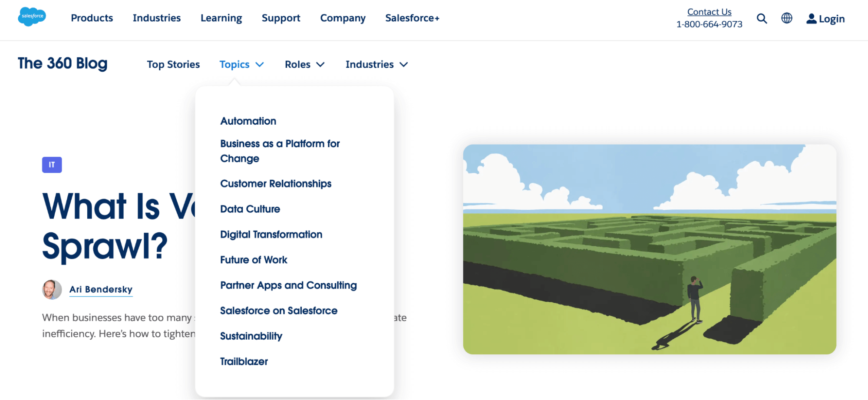The image size is (868, 400).
Task: Open The 360 Blog home link
Action: 63,63
